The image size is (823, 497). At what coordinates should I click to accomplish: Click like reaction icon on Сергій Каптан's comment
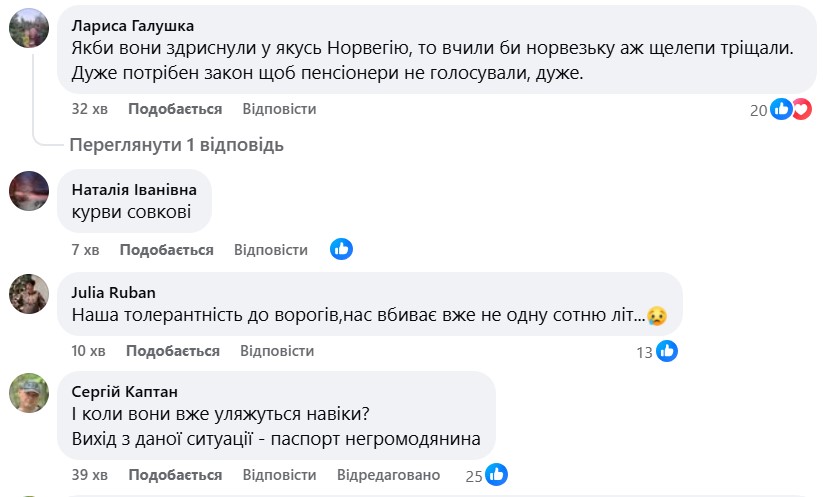(x=496, y=474)
